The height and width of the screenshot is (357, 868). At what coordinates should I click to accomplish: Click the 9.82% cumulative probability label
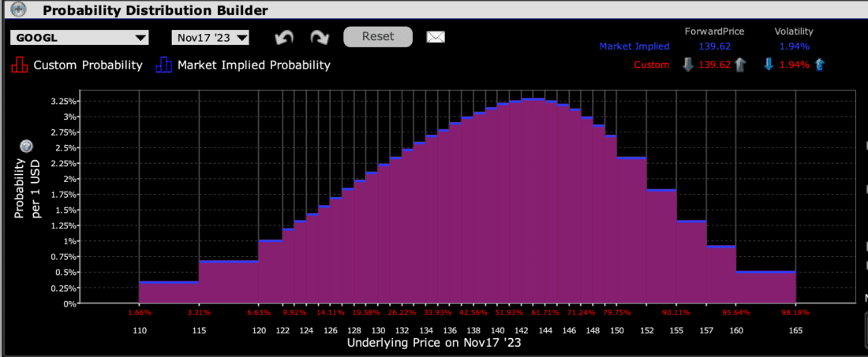tap(294, 313)
